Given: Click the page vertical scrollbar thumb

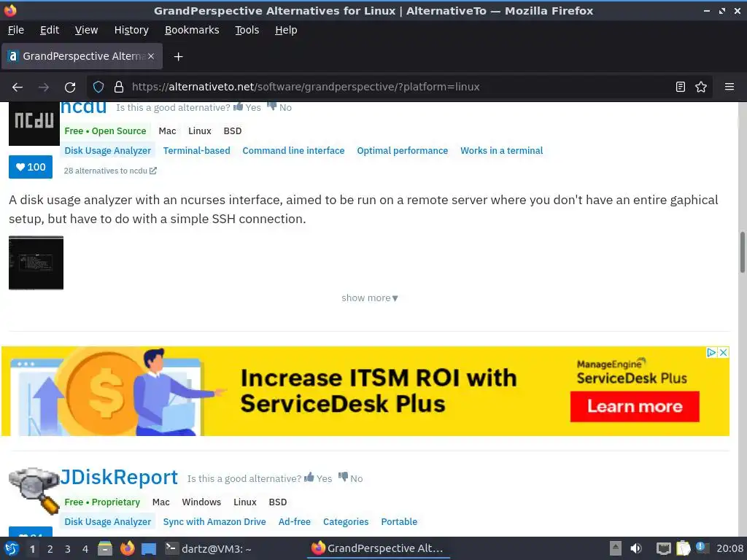Looking at the screenshot, I should [742, 252].
